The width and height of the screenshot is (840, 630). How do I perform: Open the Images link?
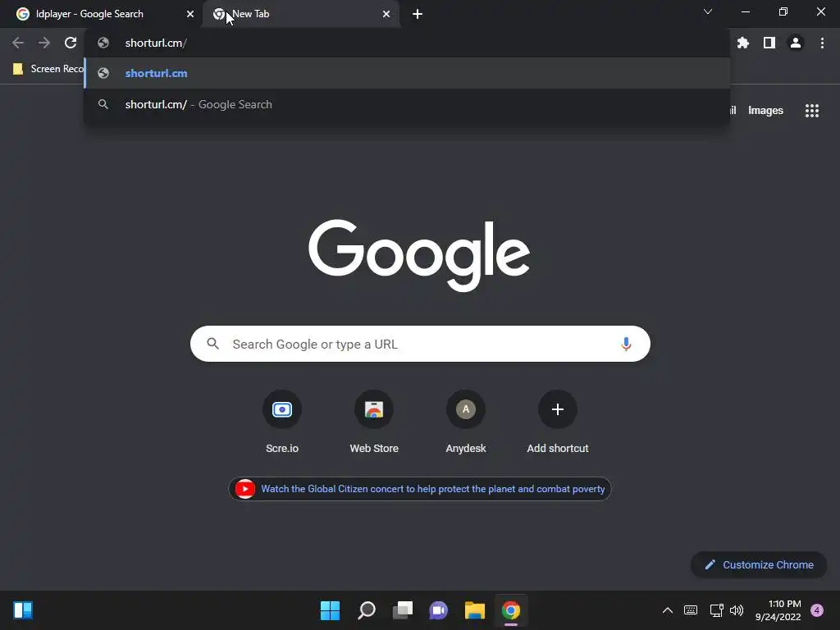click(x=765, y=111)
